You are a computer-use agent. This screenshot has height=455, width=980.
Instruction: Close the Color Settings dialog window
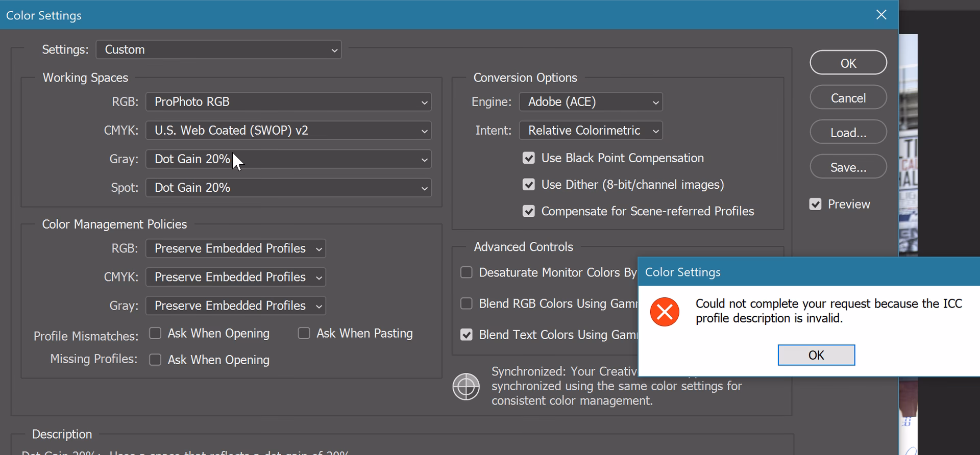click(881, 15)
